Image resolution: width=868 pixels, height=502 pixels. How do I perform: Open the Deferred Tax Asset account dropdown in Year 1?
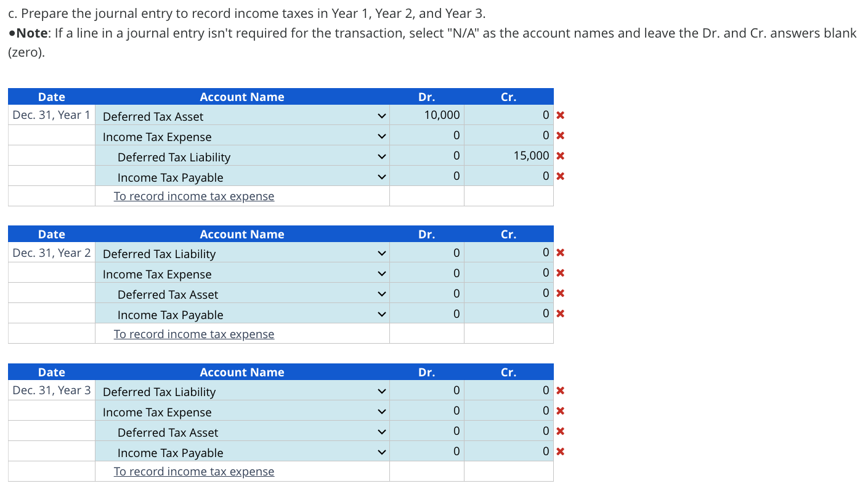[381, 115]
